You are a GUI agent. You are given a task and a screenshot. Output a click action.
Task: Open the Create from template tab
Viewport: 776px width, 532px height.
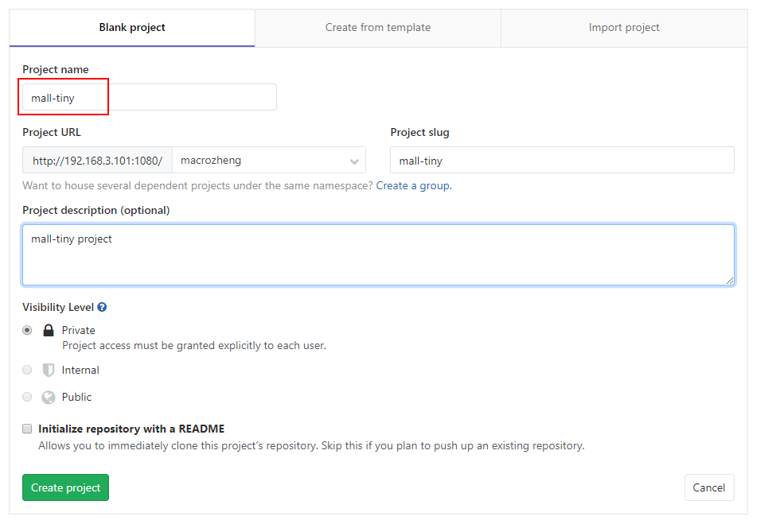coord(378,28)
